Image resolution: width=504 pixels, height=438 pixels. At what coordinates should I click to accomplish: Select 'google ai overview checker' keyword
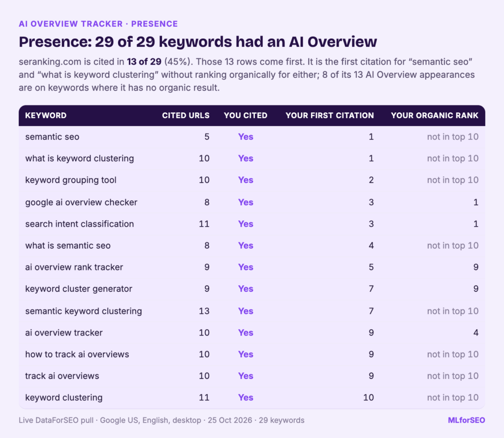[81, 202]
